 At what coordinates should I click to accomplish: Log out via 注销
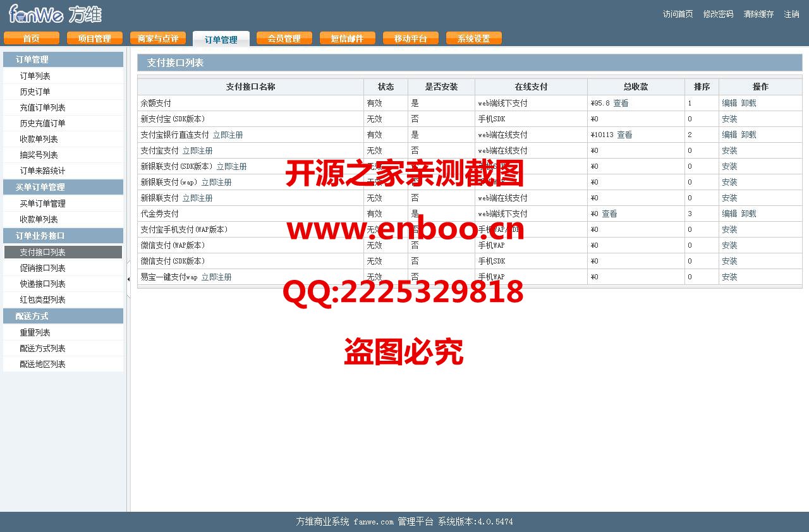(x=792, y=14)
